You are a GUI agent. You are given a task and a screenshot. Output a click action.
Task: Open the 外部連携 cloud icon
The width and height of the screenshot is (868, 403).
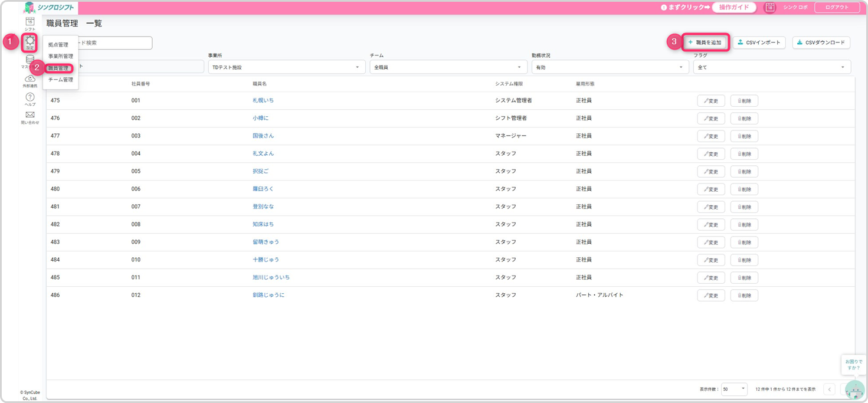pos(30,80)
